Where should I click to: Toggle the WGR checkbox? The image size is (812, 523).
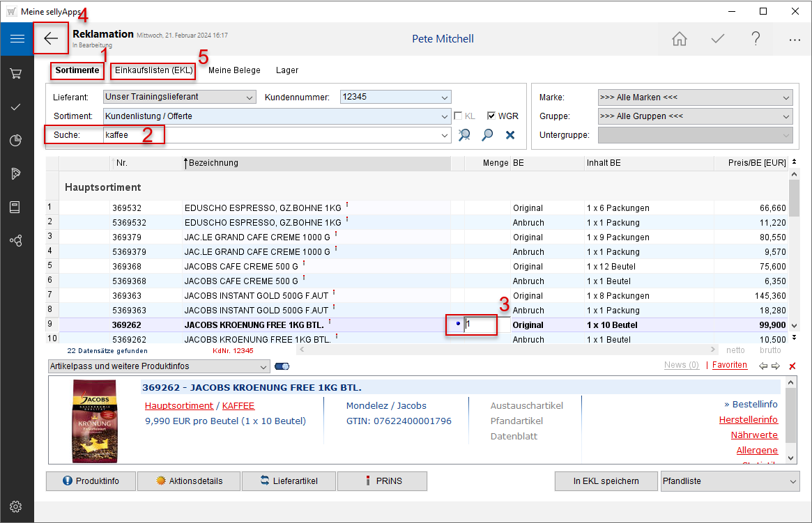[x=491, y=116]
